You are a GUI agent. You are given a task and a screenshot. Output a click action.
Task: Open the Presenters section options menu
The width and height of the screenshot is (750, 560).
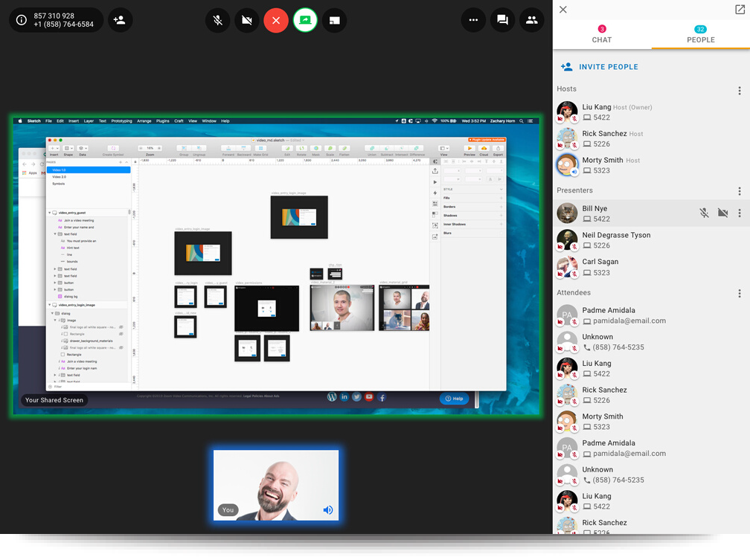pyautogui.click(x=740, y=191)
